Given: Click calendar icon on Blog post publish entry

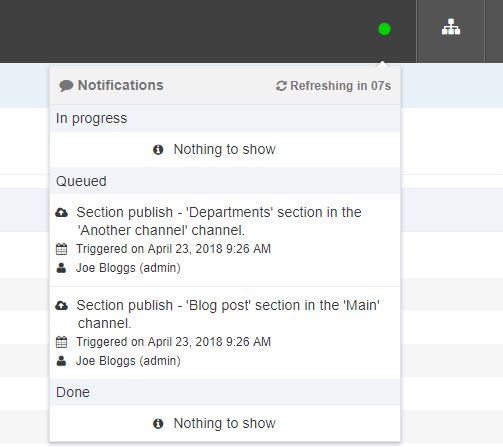Looking at the screenshot, I should click(x=61, y=342).
